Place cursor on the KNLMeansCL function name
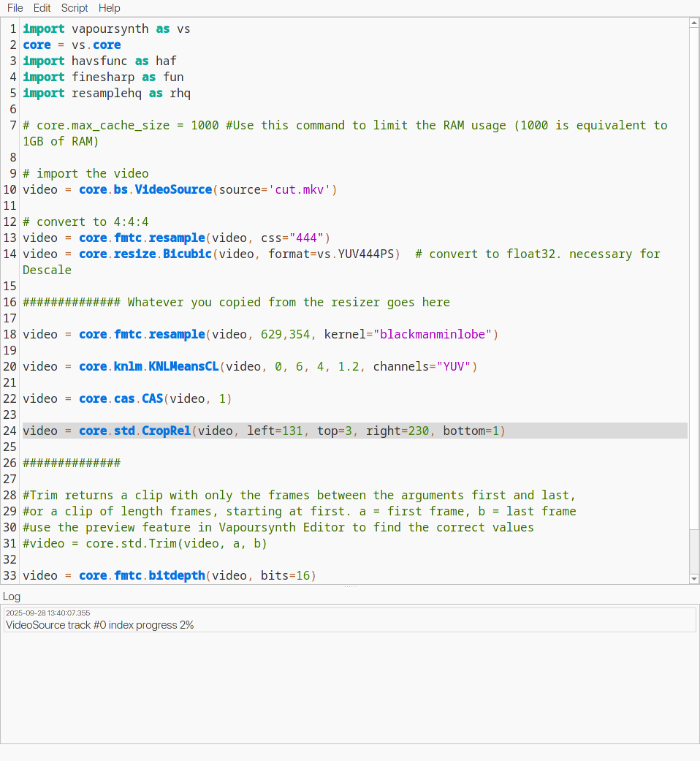This screenshot has width=700, height=761. [x=183, y=367]
